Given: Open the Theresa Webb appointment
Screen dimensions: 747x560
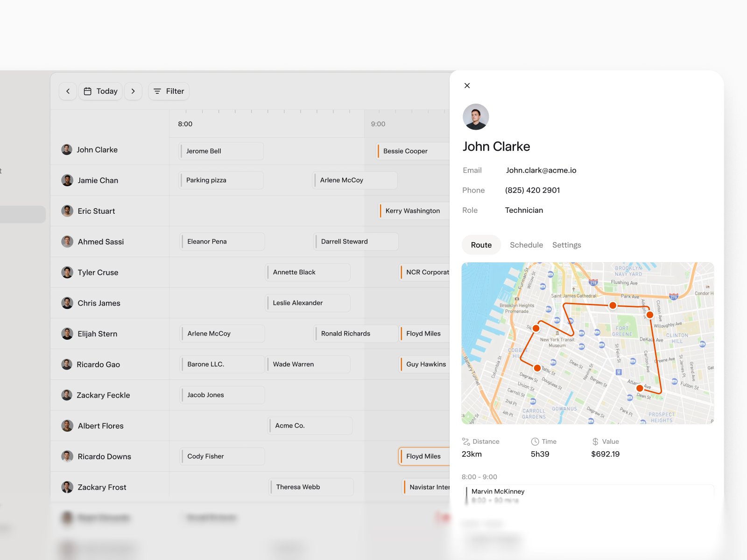Looking at the screenshot, I should (x=311, y=487).
